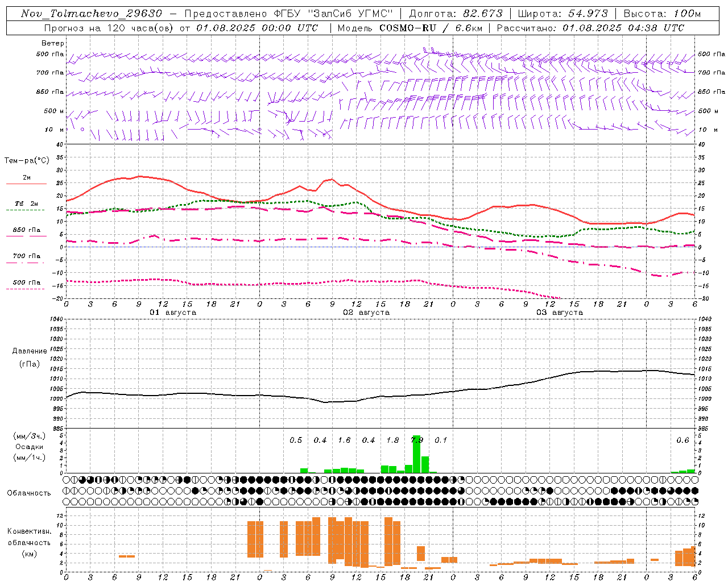Screen dimensions: 728x582
Task: Click the Облачность row label
Action: pos(28,493)
